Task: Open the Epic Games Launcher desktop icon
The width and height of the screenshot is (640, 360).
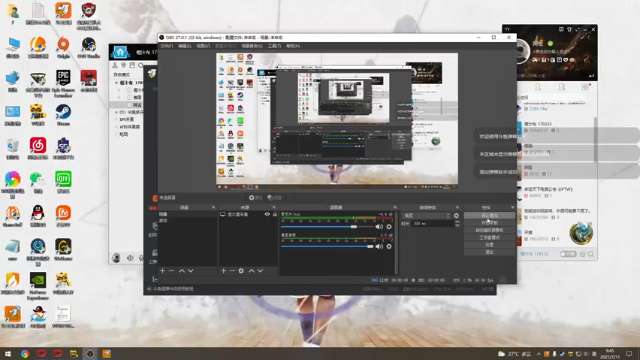Action: click(x=63, y=83)
